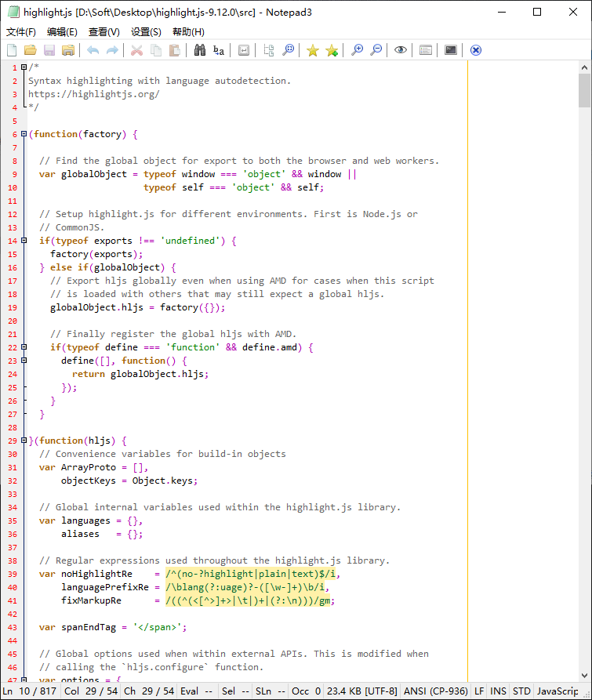Click the scrollbar down arrow
The image size is (592, 700).
tap(584, 676)
